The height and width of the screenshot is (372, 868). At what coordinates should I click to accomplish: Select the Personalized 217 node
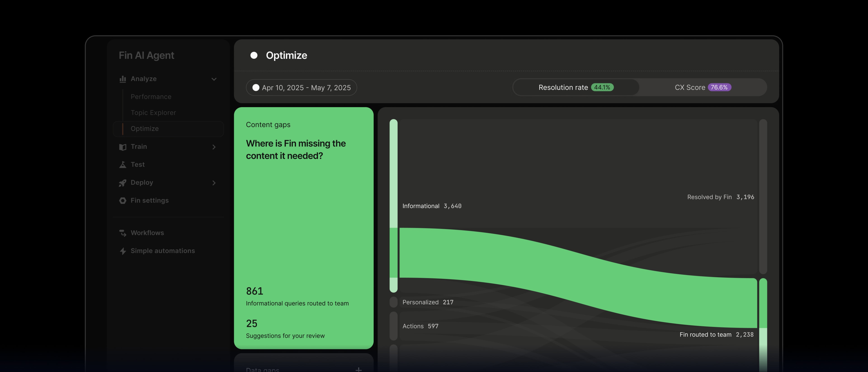[394, 302]
